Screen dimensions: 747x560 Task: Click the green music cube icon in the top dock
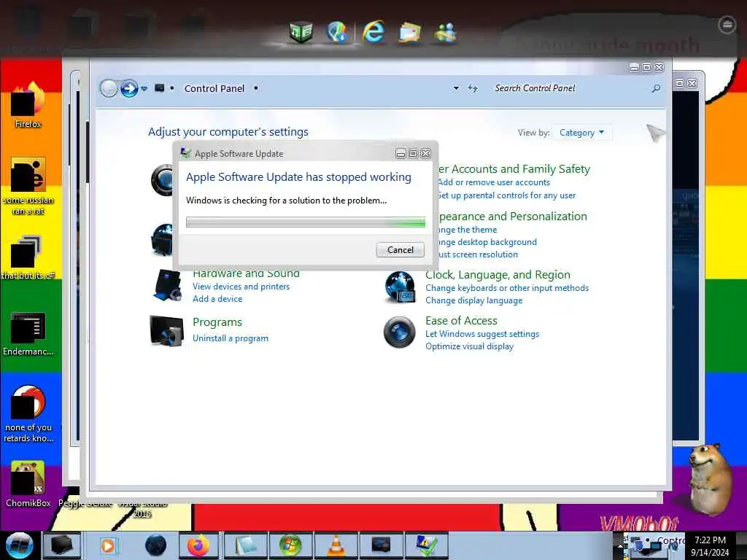pos(301,32)
